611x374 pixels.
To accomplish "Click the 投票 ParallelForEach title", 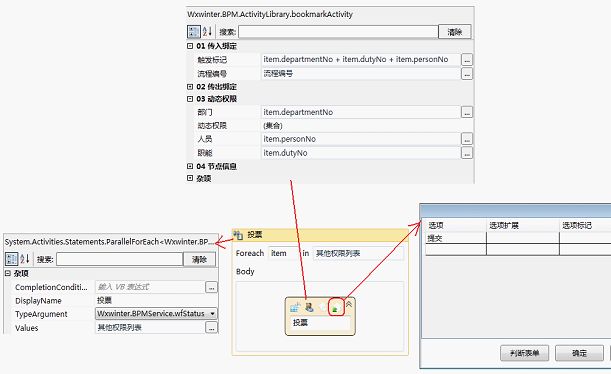I will click(x=255, y=235).
